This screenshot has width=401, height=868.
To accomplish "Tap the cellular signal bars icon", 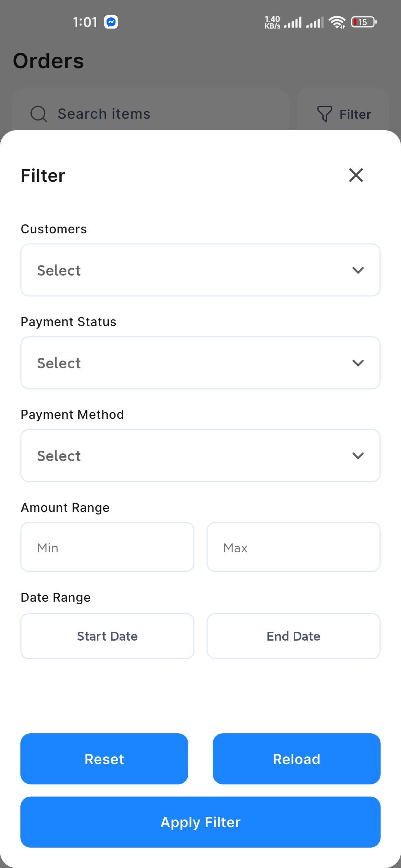I will (293, 23).
